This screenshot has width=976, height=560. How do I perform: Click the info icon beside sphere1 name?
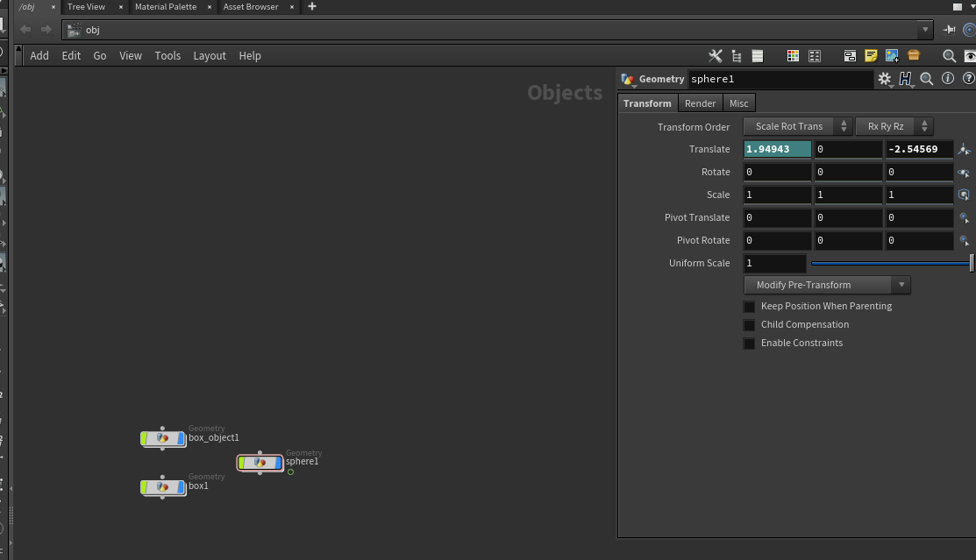[947, 79]
